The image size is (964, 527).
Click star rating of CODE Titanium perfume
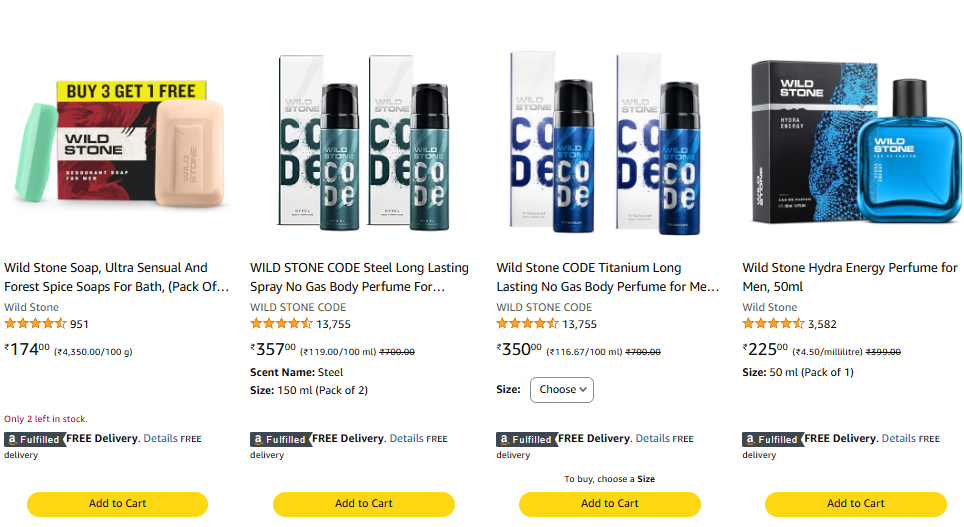[x=527, y=324]
